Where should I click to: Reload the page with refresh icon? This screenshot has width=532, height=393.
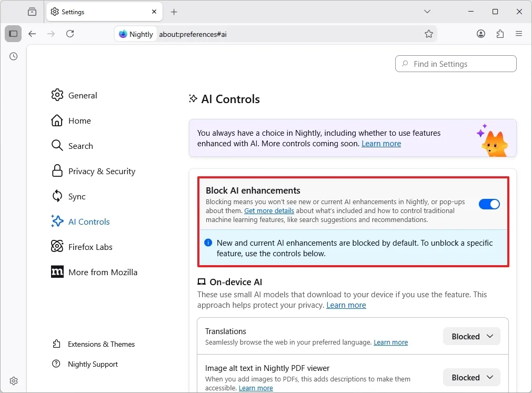pos(70,34)
